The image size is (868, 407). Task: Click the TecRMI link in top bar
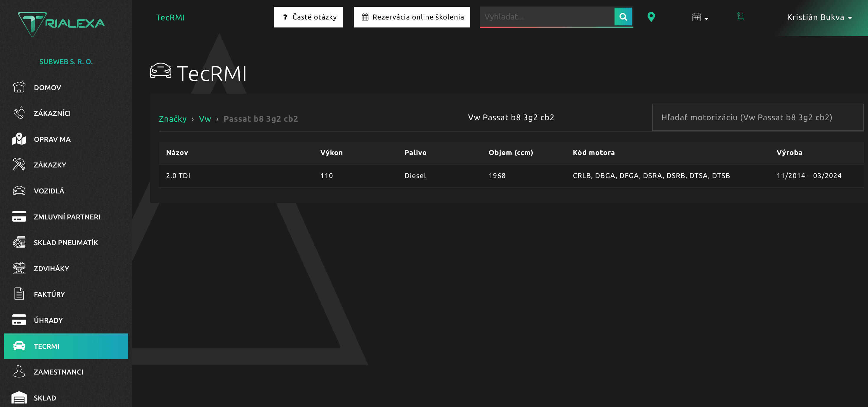pos(170,17)
